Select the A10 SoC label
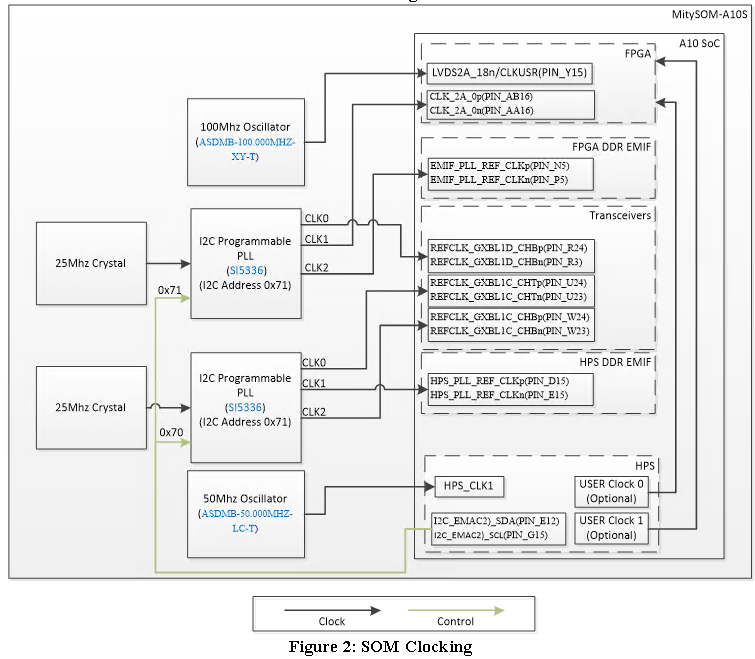755x659 pixels. coord(699,44)
